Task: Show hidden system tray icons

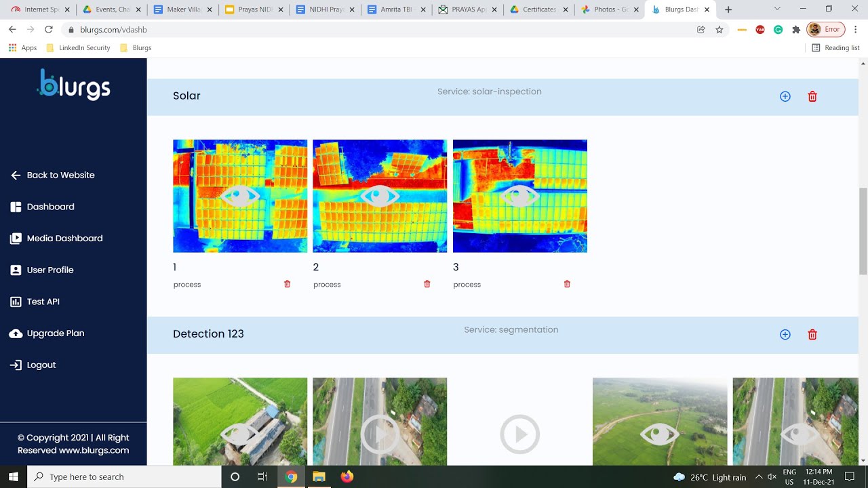Action: point(759,477)
